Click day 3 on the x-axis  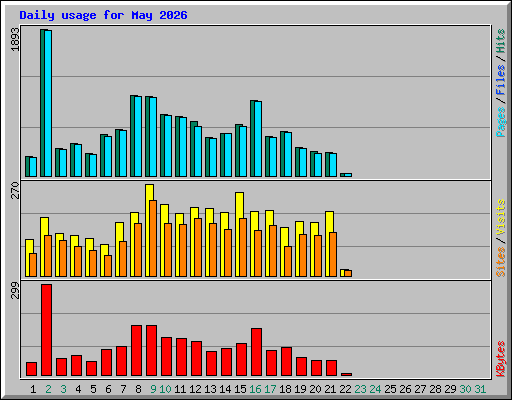(x=63, y=389)
